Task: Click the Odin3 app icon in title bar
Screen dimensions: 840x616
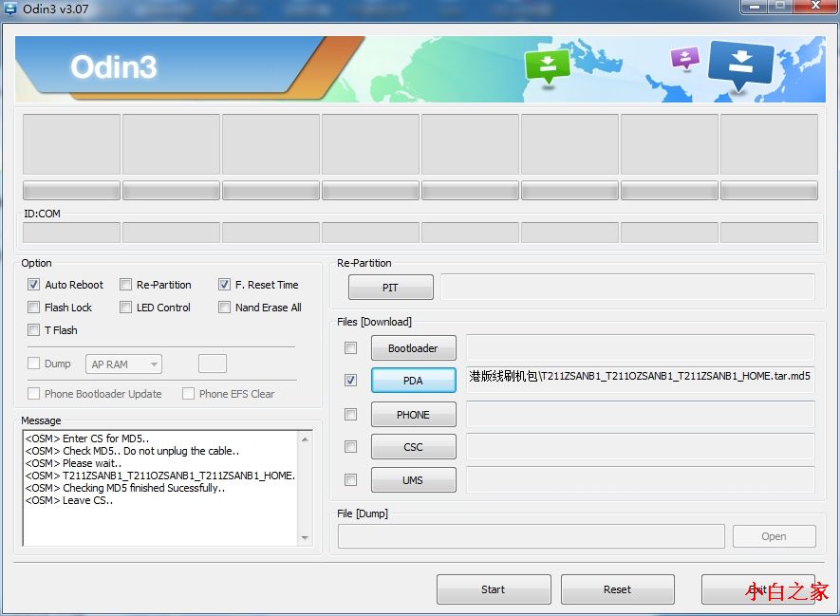Action: click(x=10, y=9)
